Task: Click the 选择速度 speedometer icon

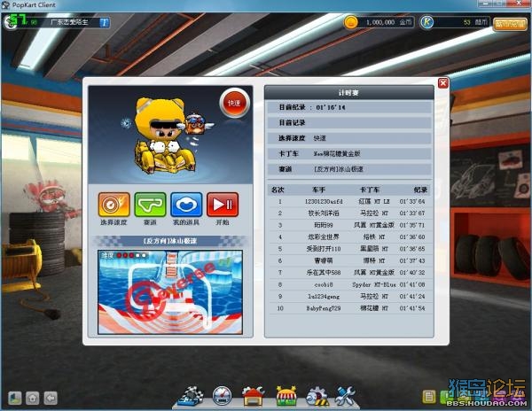Action: pos(114,205)
